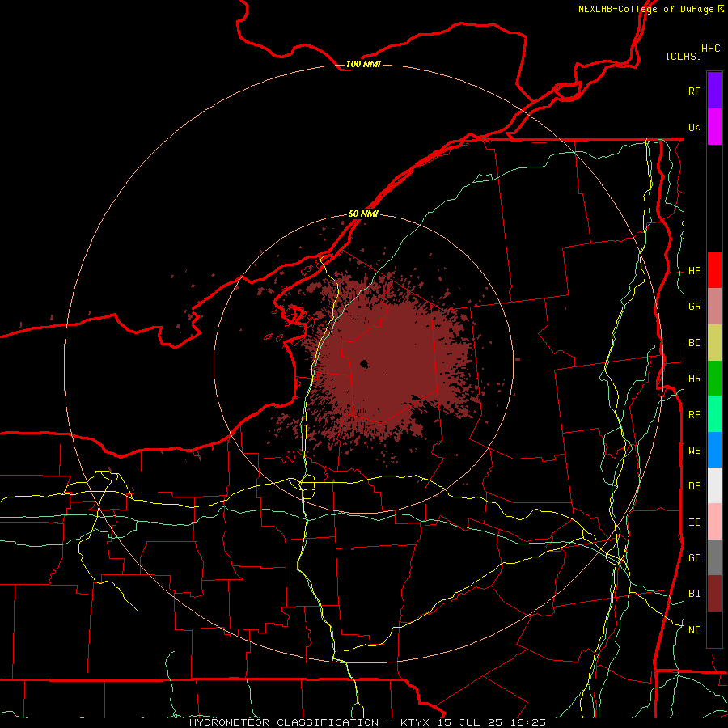Click the RF legend label

click(x=694, y=91)
